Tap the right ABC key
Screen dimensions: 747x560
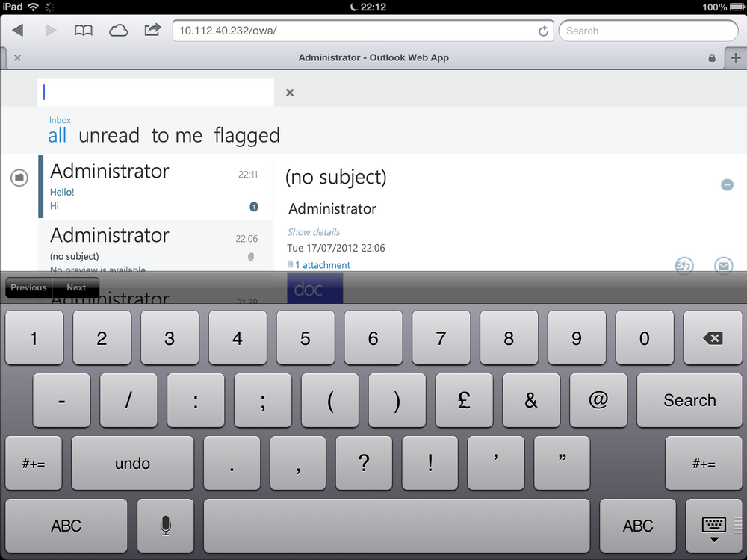(638, 526)
